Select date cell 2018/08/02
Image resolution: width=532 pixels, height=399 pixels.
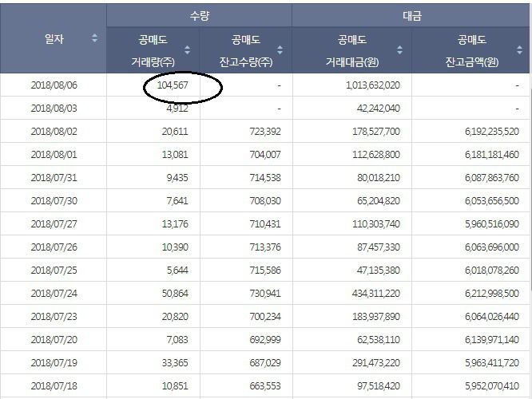[54, 131]
